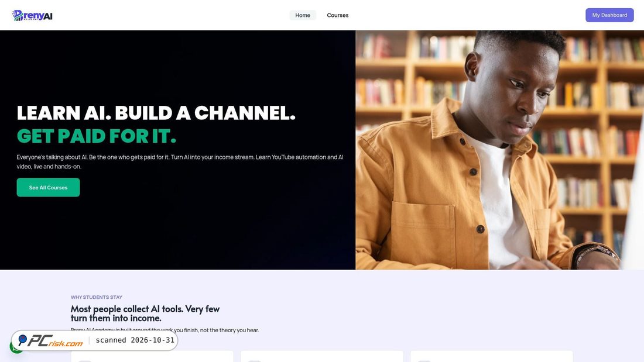
Task: Click the My Dashboard button
Action: tap(609, 15)
